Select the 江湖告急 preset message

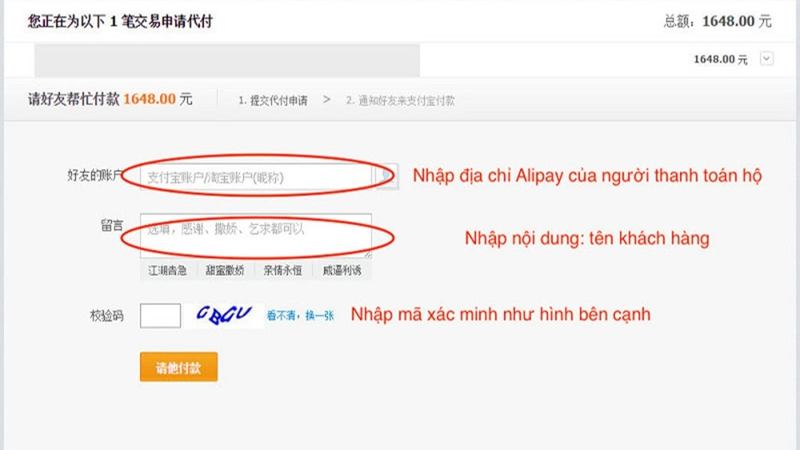pyautogui.click(x=168, y=270)
